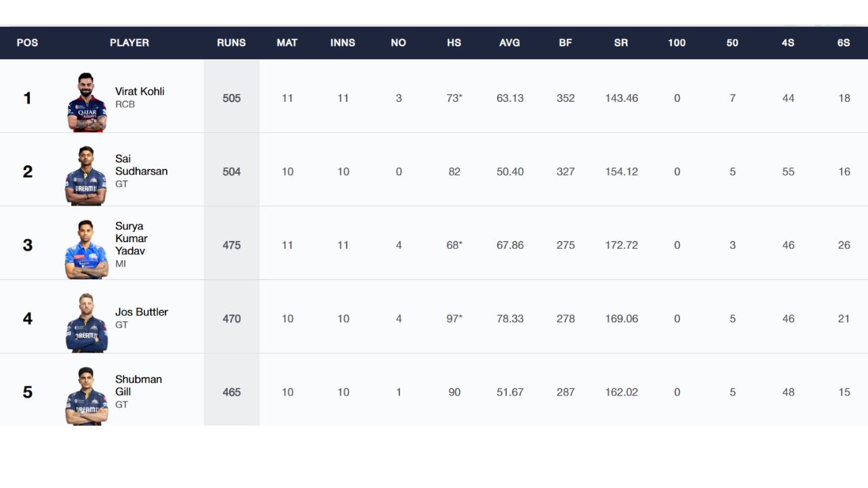Sort by the AVG column header
Screen dimensions: 868x488
509,43
